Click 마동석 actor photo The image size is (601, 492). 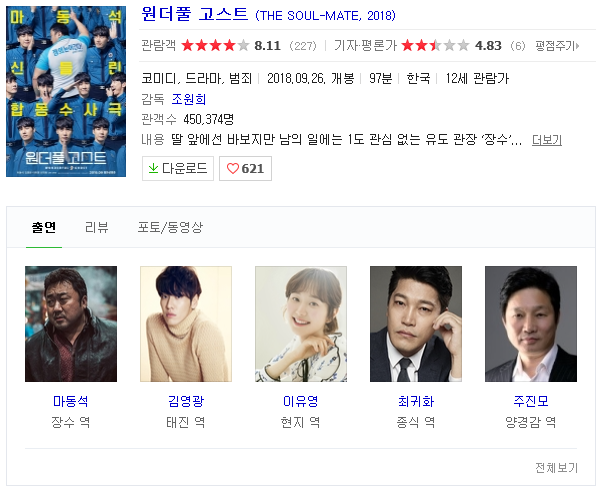pos(71,324)
